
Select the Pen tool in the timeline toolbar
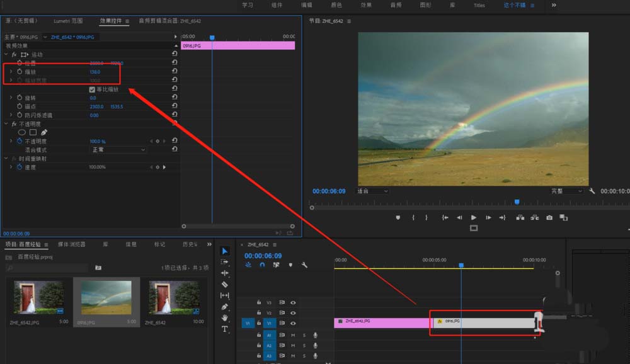tap(225, 307)
